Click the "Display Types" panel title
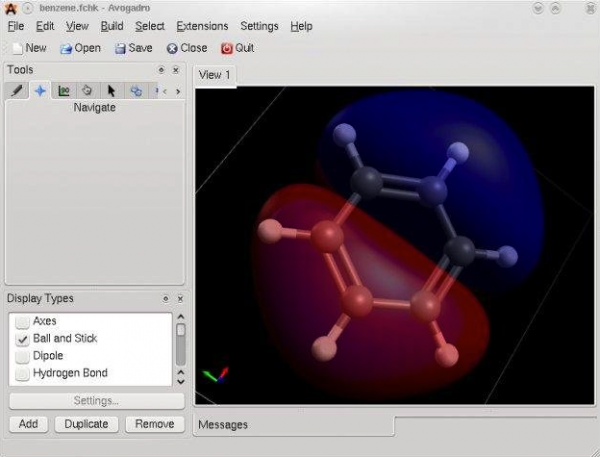 [40, 299]
